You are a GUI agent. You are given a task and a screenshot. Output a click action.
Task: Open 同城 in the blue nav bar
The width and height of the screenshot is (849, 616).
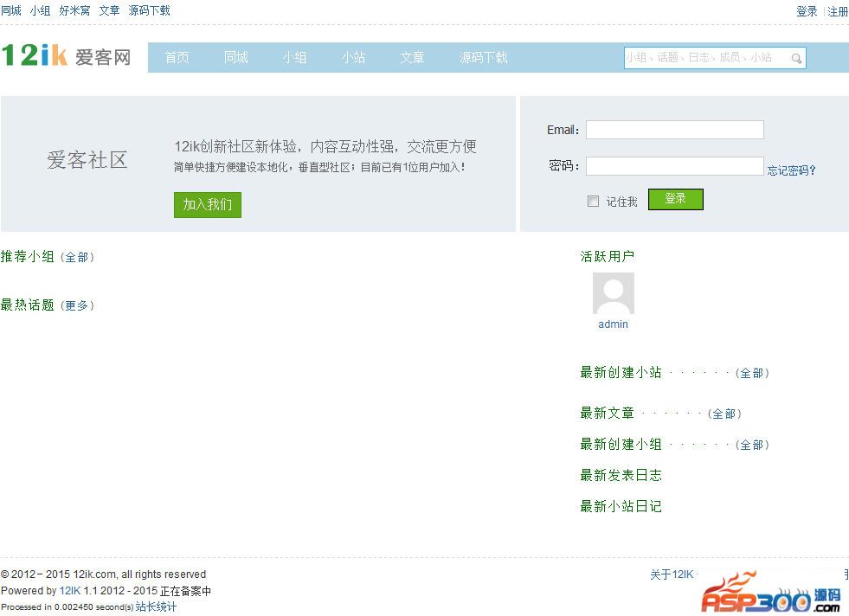point(236,57)
